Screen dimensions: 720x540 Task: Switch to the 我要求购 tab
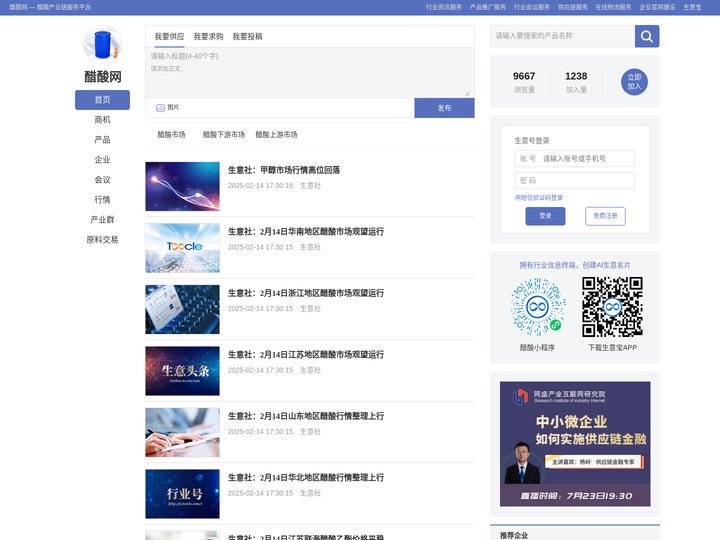coord(208,36)
